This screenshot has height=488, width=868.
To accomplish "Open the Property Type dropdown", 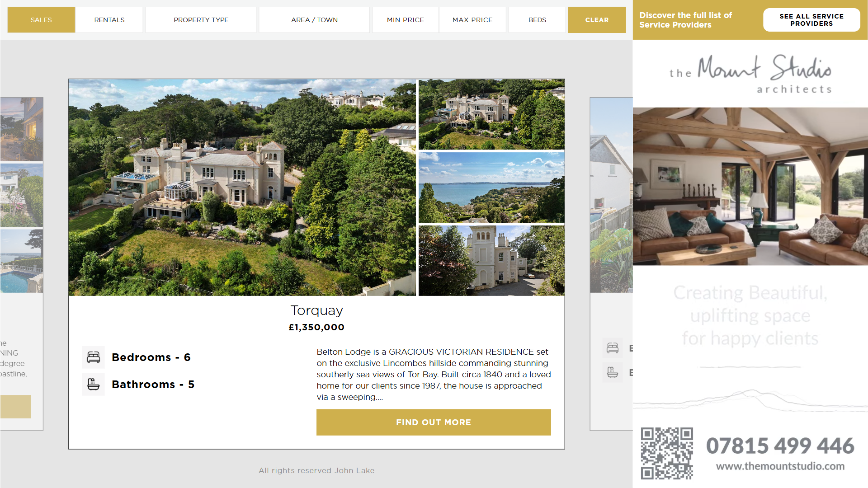I will click(201, 20).
